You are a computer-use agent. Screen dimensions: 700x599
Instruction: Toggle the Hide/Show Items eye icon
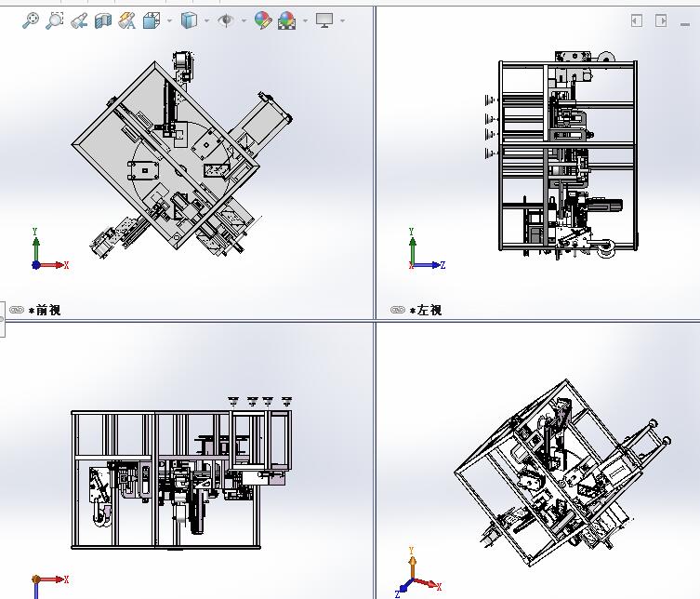point(226,20)
